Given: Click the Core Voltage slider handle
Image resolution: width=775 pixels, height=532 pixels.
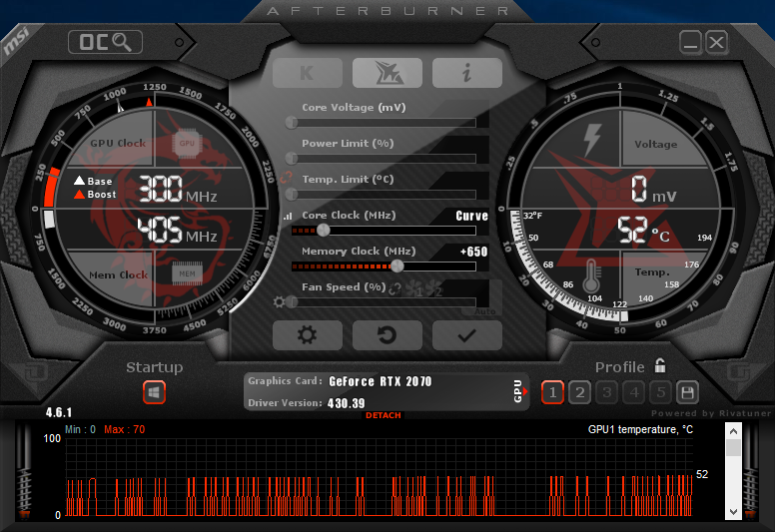Looking at the screenshot, I should [x=292, y=123].
